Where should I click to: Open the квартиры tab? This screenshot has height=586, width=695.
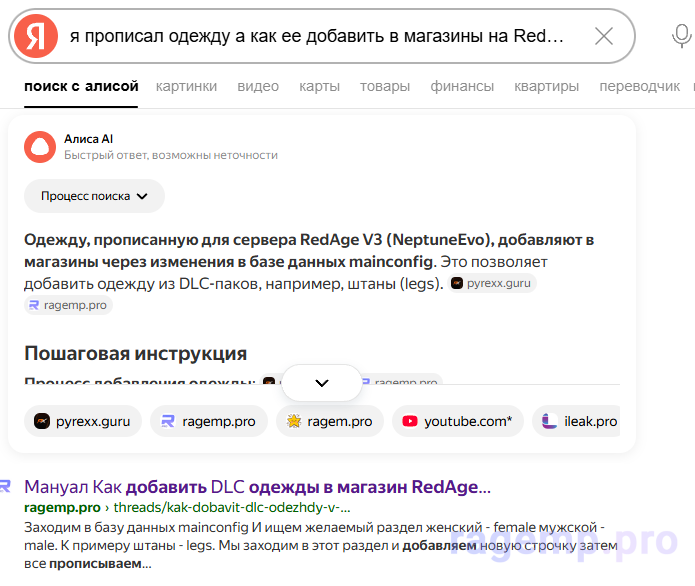[546, 87]
